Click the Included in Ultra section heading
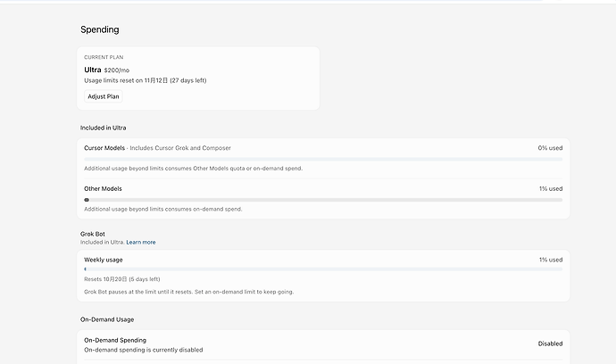Image resolution: width=616 pixels, height=364 pixels. pyautogui.click(x=104, y=128)
